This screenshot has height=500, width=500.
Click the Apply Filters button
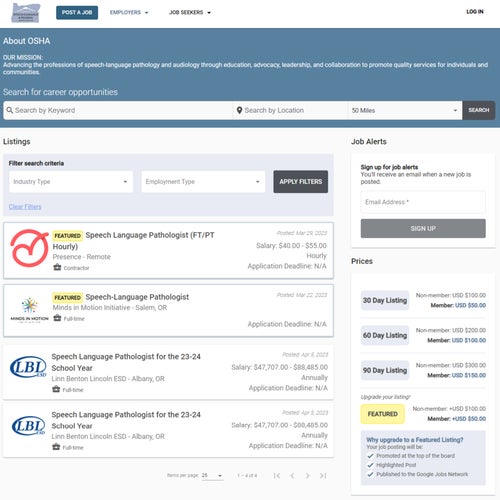301,182
